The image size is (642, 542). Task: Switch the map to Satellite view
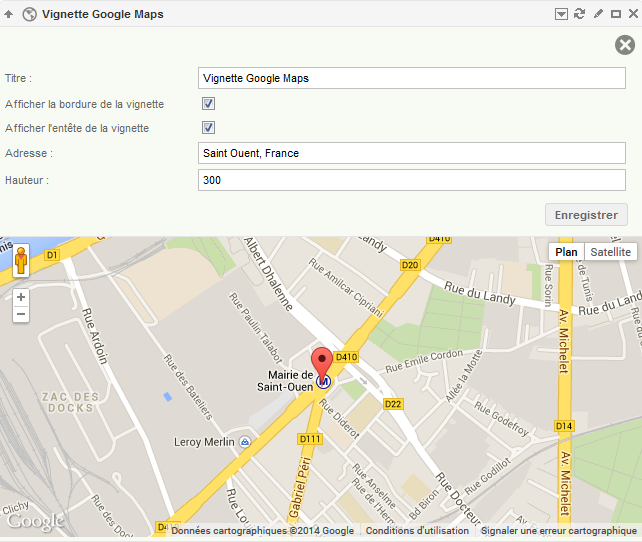(610, 252)
